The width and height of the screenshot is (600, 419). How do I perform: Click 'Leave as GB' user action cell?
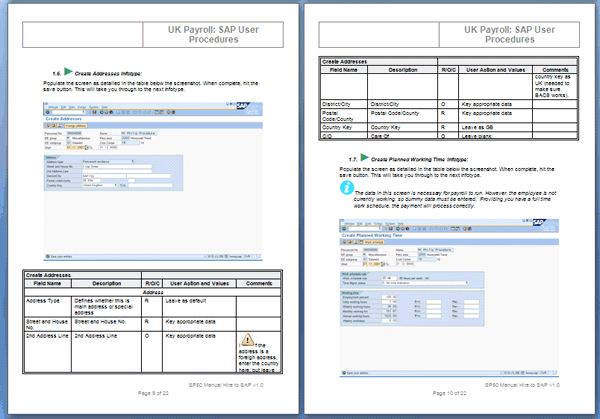[x=495, y=127]
